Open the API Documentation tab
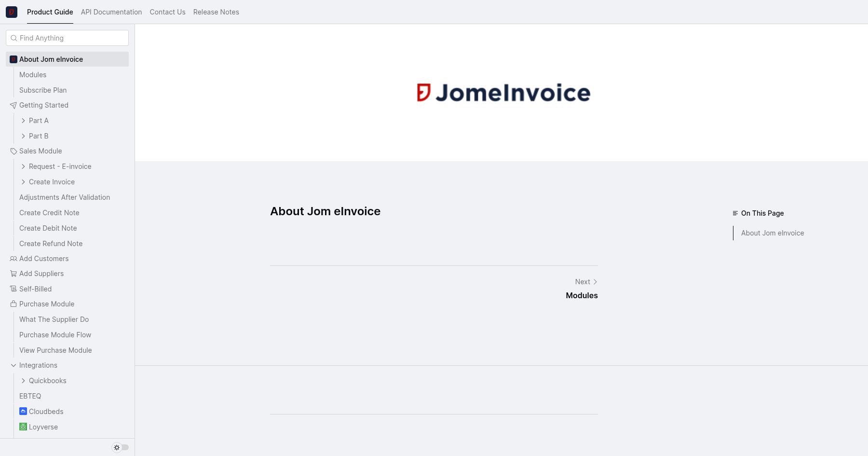Viewport: 868px width, 456px height. coord(111,12)
